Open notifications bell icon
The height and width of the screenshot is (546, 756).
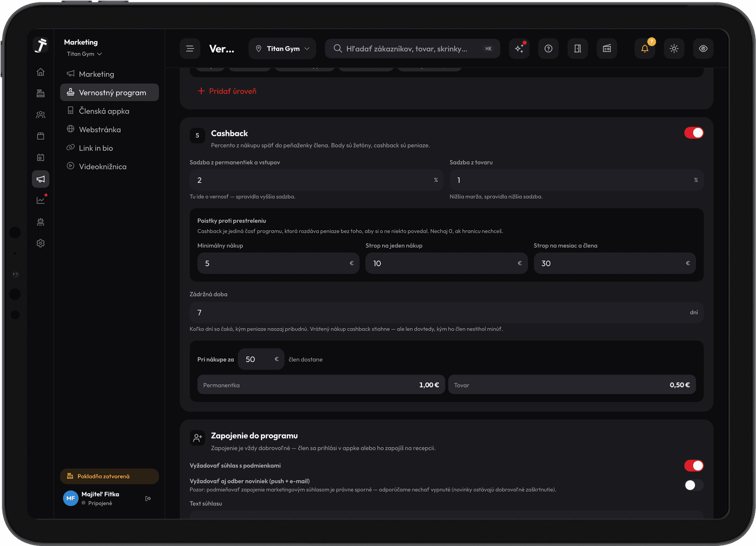click(645, 49)
